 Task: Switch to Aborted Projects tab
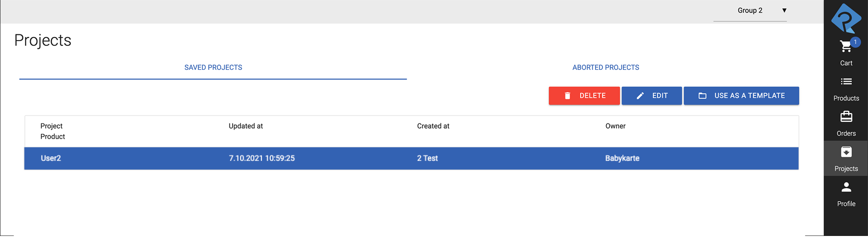pos(606,68)
